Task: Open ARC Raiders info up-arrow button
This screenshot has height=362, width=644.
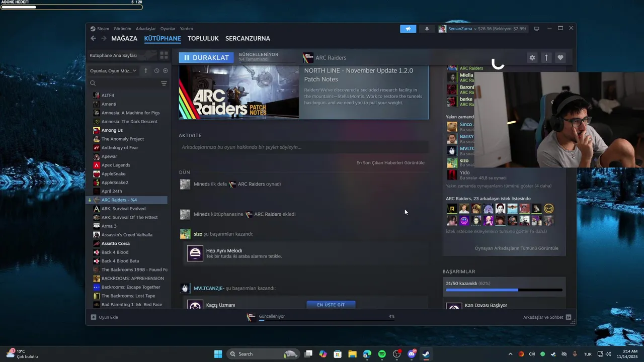Action: tap(546, 58)
